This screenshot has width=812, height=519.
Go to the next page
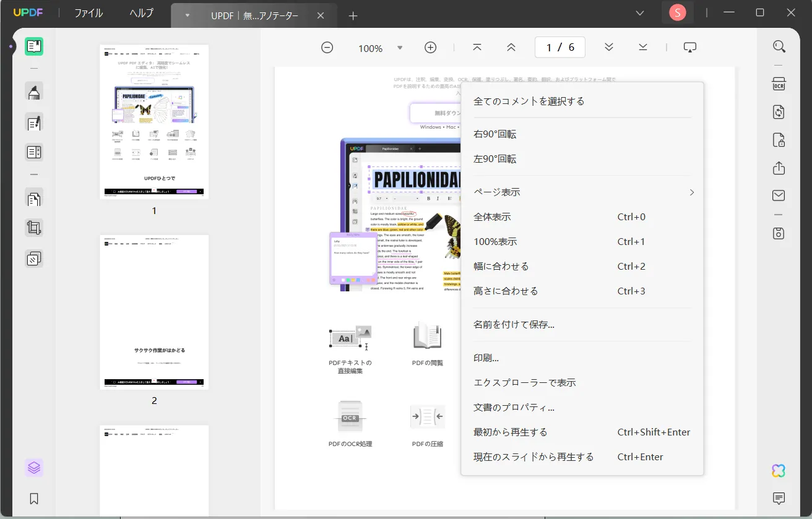(609, 48)
